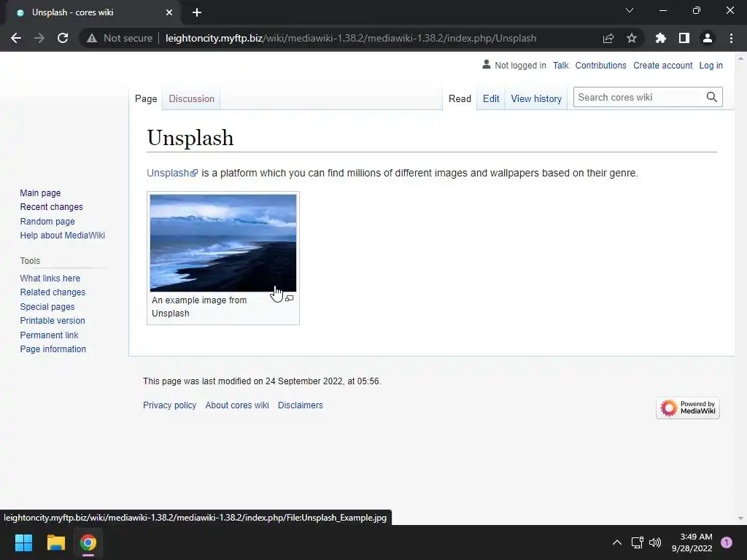Image resolution: width=747 pixels, height=560 pixels.
Task: Click the browser address bar URL
Action: pyautogui.click(x=351, y=38)
